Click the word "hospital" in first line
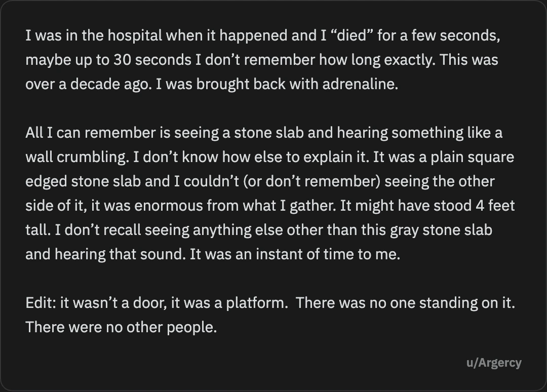This screenshot has width=547, height=392. (135, 35)
